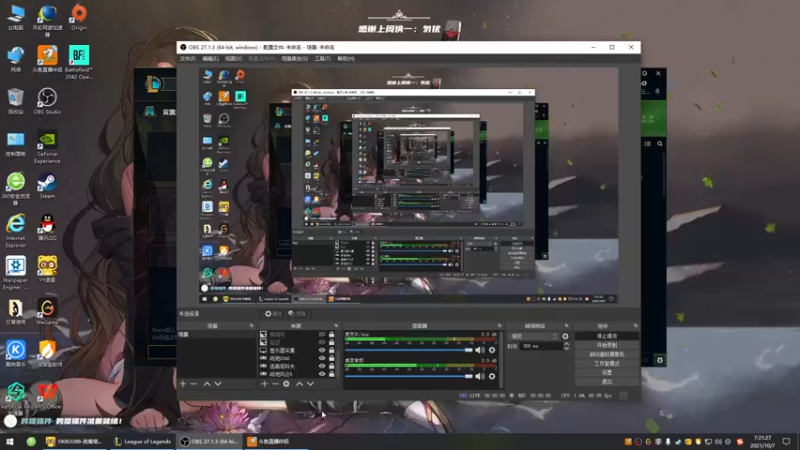Switch to League of Legends taskbar window
The width and height of the screenshot is (800, 450).
[x=142, y=442]
